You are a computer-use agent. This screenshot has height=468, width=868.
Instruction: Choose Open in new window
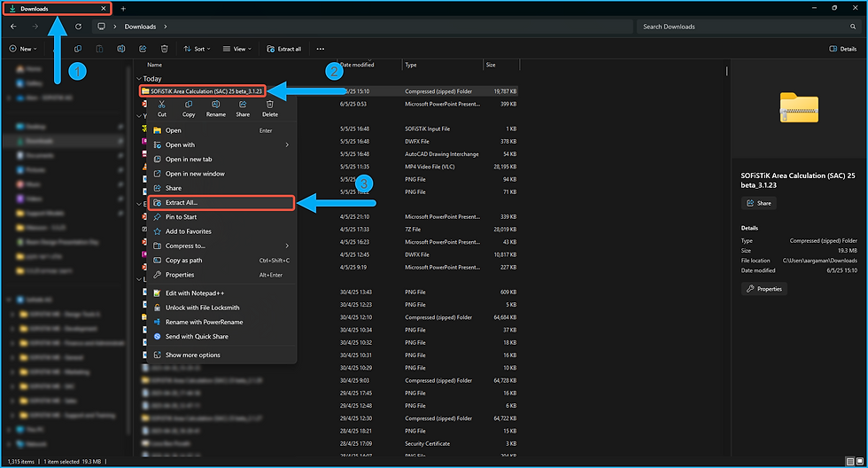[x=222, y=174]
